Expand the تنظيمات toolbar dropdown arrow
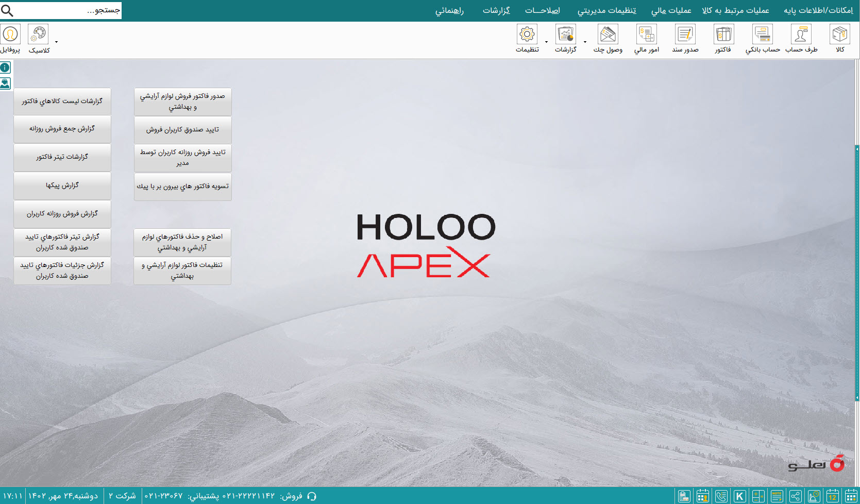The height and width of the screenshot is (504, 860). coord(546,42)
